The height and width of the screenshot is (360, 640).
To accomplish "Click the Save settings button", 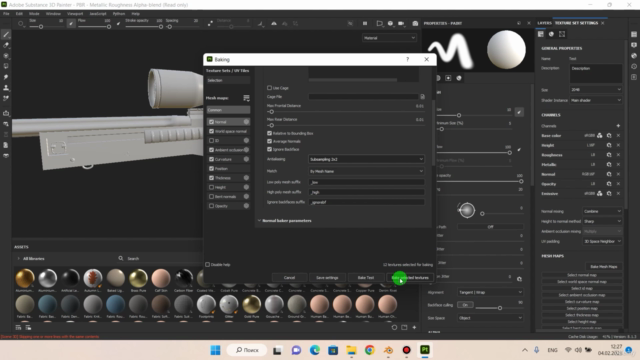I will pos(327,278).
